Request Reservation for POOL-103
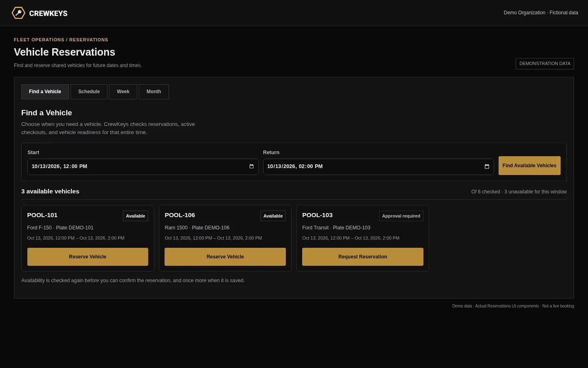The height and width of the screenshot is (368, 588). coord(363,257)
